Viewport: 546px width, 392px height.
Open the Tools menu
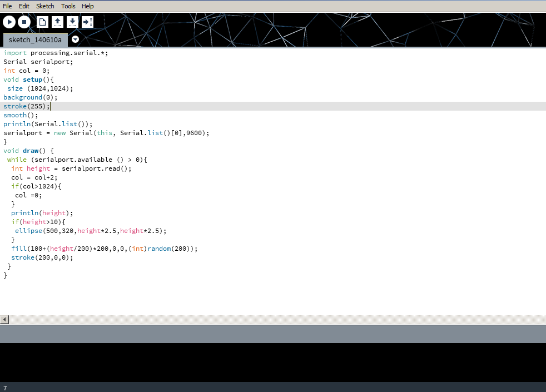[x=68, y=6]
